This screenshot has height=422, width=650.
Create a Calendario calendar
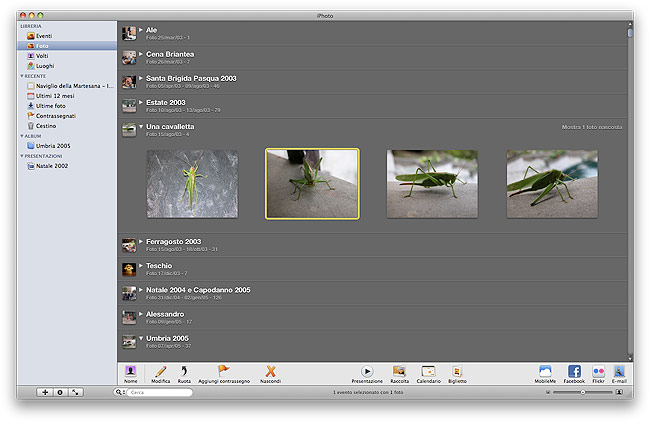[x=428, y=374]
